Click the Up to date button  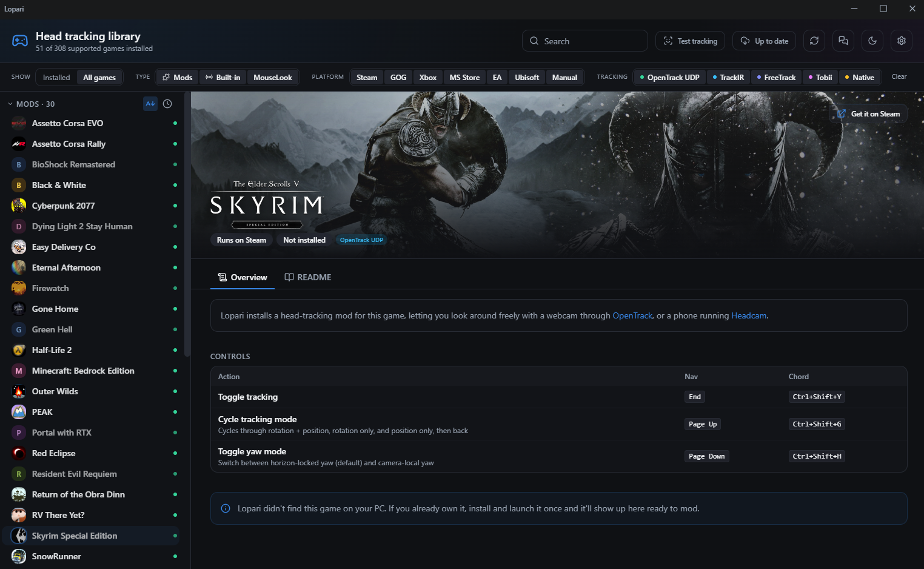(765, 41)
